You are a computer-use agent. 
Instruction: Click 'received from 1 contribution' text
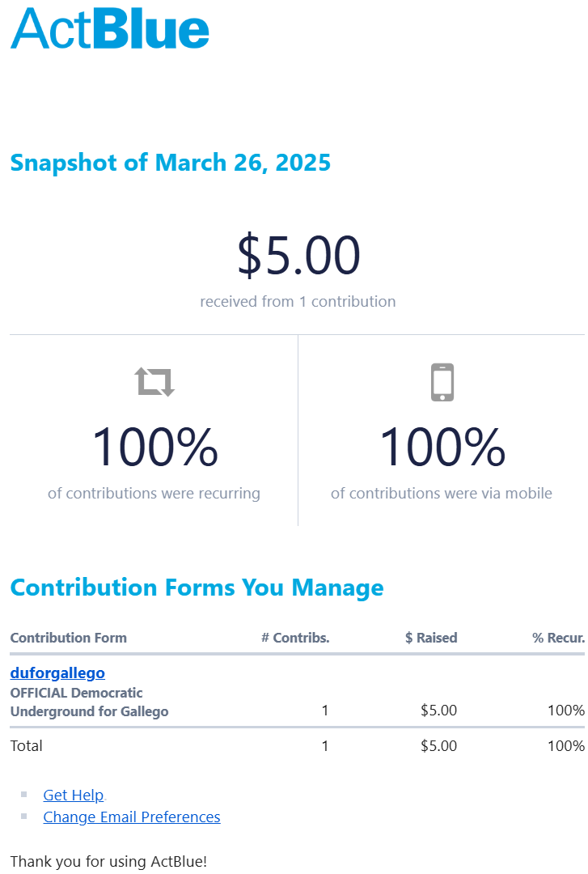[x=298, y=302]
